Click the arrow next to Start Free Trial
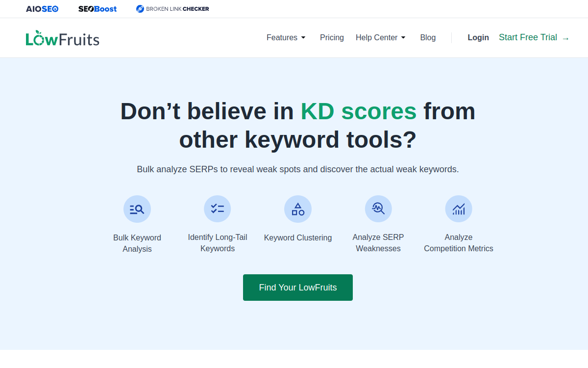588x368 pixels. [x=565, y=38]
